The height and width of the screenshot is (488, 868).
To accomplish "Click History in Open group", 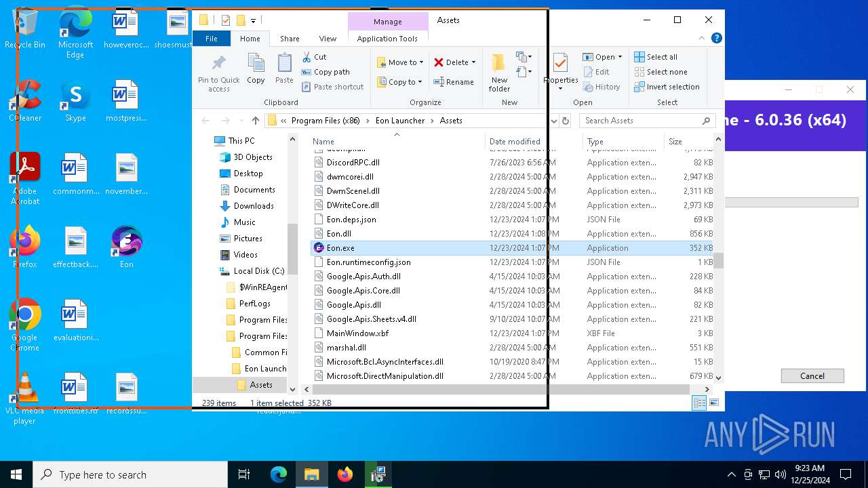I will click(x=601, y=87).
